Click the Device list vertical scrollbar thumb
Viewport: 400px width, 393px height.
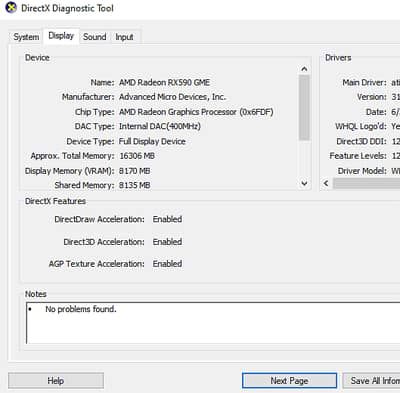(304, 107)
